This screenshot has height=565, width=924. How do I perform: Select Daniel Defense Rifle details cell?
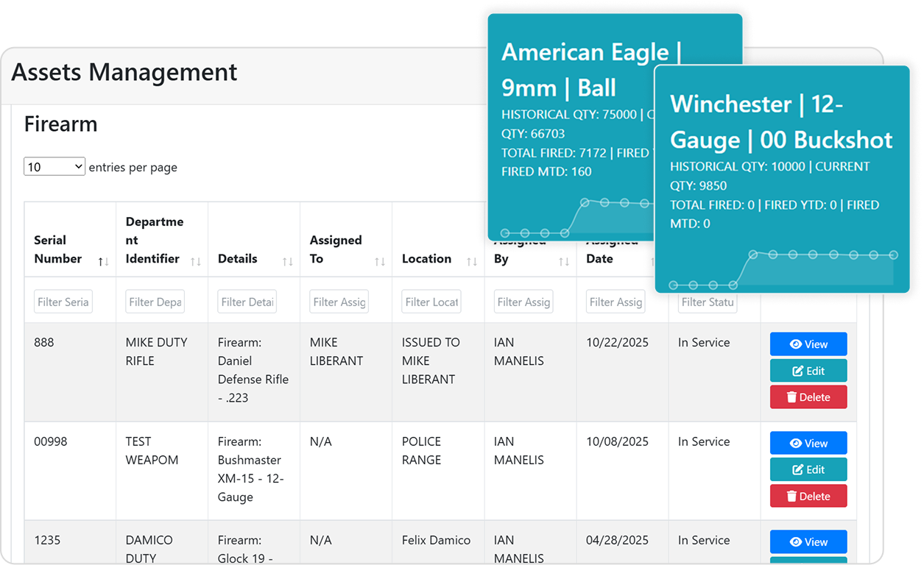[x=254, y=372]
